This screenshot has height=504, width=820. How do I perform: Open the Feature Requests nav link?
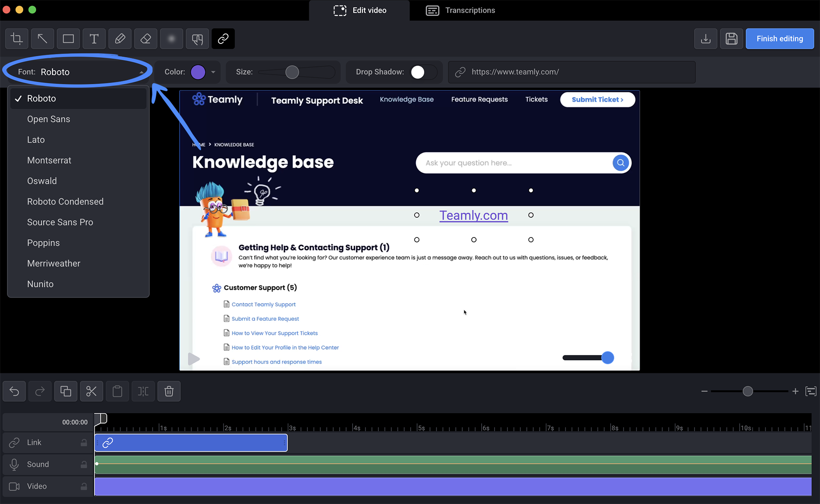pos(480,99)
